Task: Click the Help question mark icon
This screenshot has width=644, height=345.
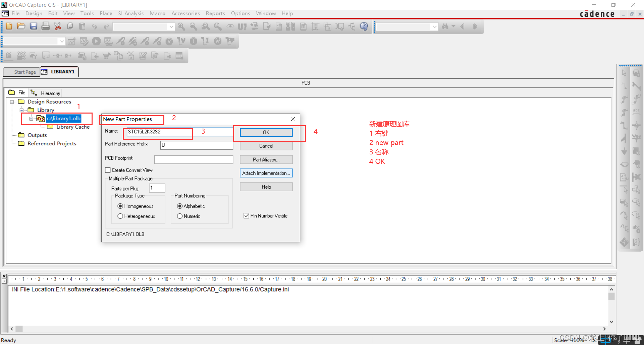Action: tap(364, 26)
